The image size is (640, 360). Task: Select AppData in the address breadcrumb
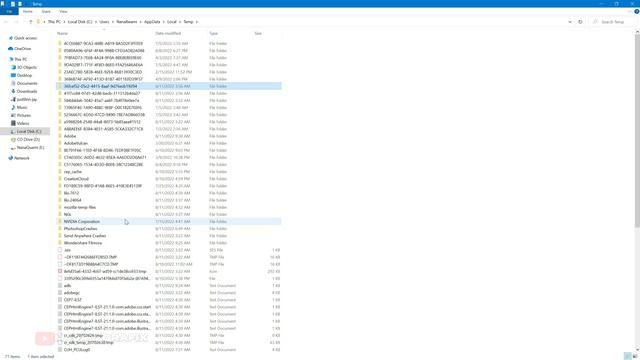tap(152, 22)
